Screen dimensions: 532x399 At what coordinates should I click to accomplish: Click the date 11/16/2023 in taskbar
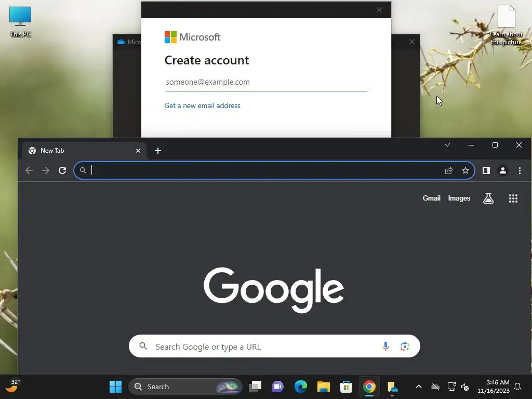coord(494,391)
